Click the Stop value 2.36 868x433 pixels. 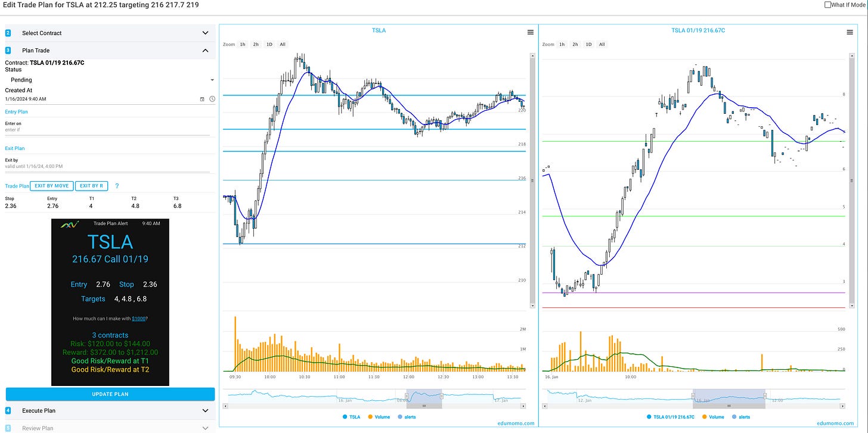point(11,206)
